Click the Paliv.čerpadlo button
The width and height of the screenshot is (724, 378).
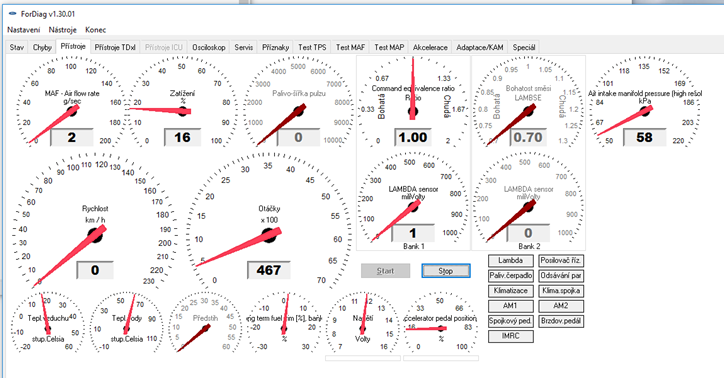tap(511, 276)
